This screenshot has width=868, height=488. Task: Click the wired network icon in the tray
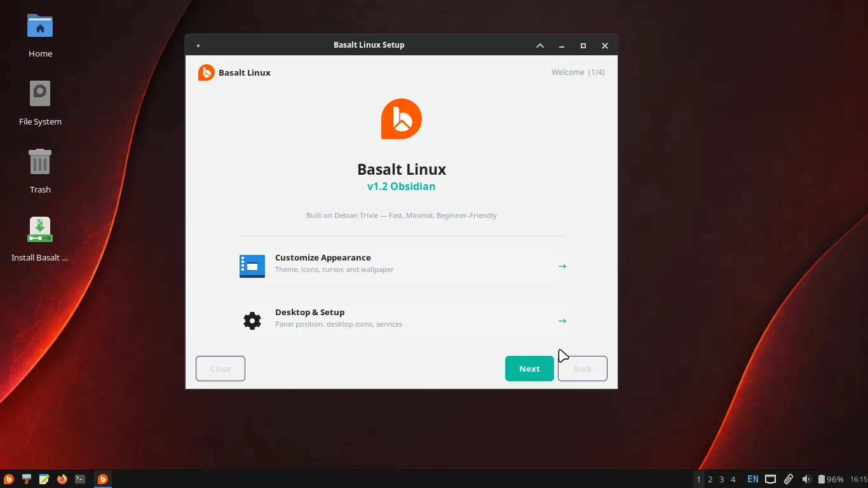tap(770, 479)
